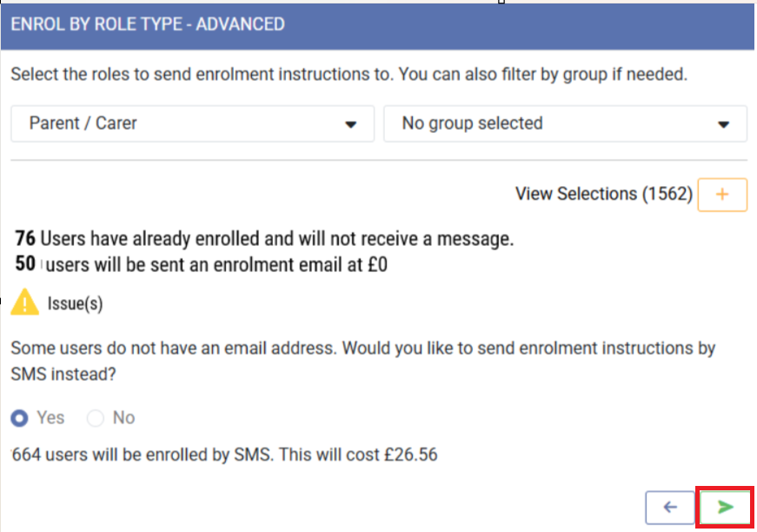Click the No label text
Screen dimensions: 757x532
click(x=123, y=418)
